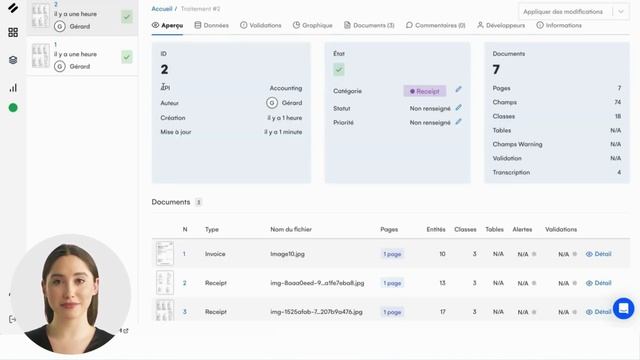Open the Développeurs tab
This screenshot has width=640, height=360.
point(501,25)
